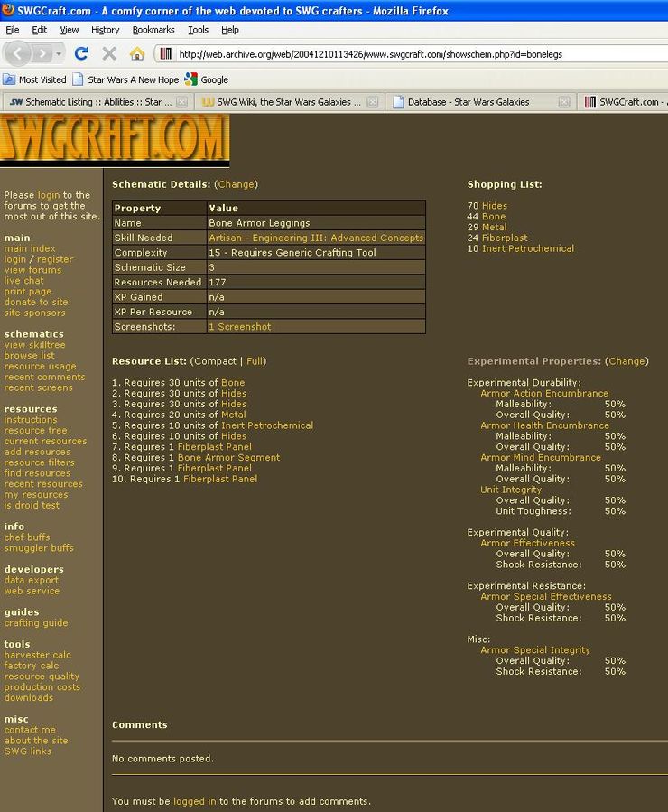Open the History menu
Image resolution: width=668 pixels, height=812 pixels.
106,30
